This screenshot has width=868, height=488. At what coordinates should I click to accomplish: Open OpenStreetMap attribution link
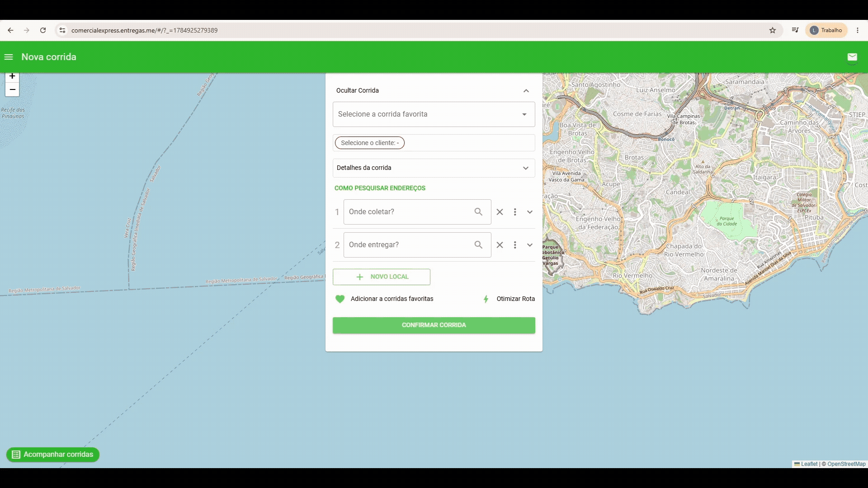tap(846, 464)
